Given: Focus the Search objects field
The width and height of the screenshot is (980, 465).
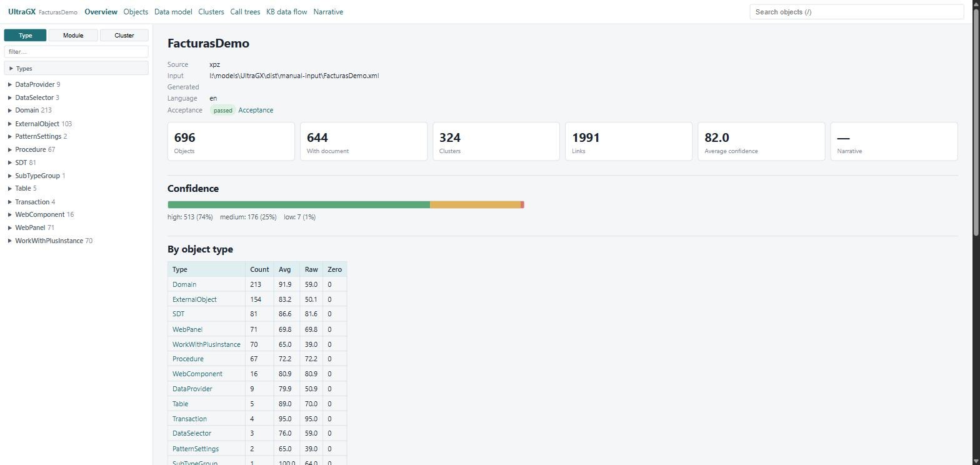Looking at the screenshot, I should tap(856, 12).
